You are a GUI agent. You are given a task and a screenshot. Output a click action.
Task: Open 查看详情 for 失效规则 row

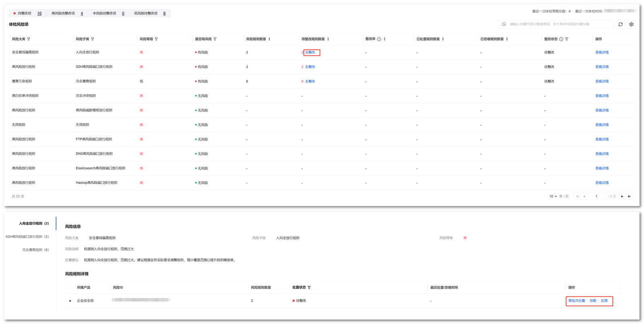pyautogui.click(x=602, y=125)
